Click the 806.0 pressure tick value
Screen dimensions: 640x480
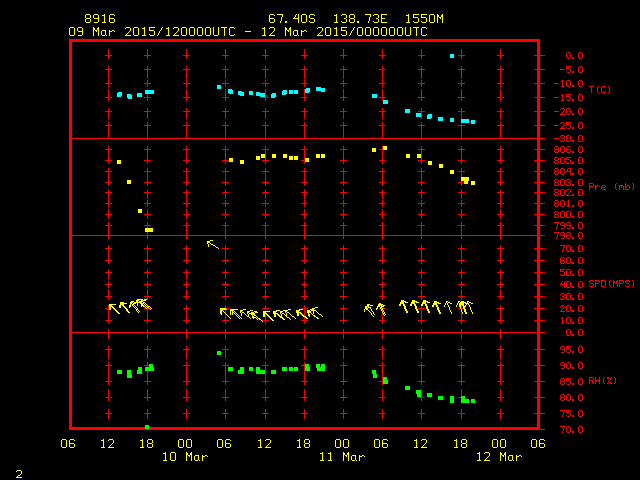point(569,150)
